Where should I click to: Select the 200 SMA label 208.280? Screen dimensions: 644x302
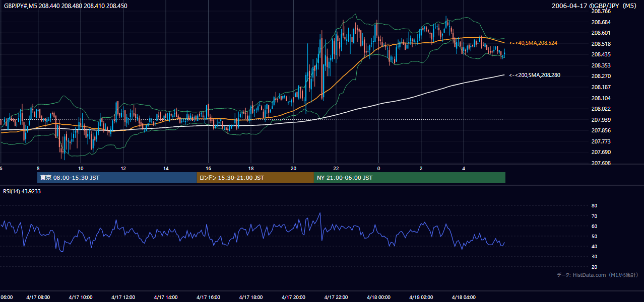coord(535,75)
